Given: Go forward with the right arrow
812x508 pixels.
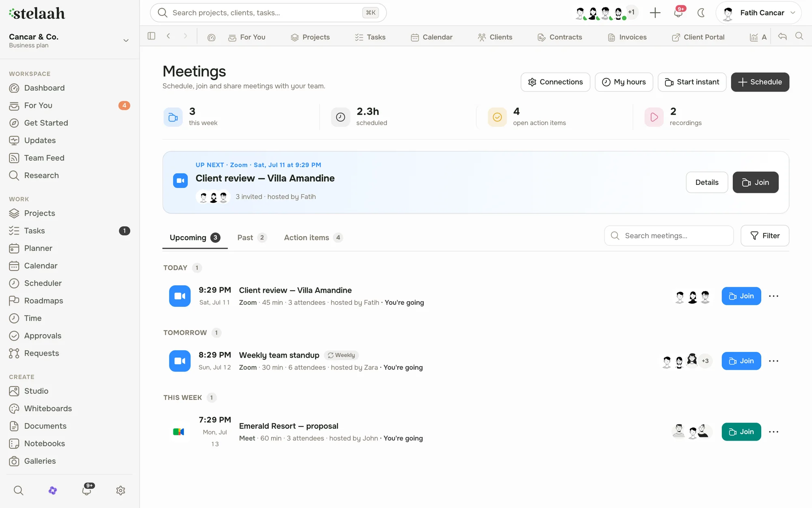Looking at the screenshot, I should coord(186,36).
